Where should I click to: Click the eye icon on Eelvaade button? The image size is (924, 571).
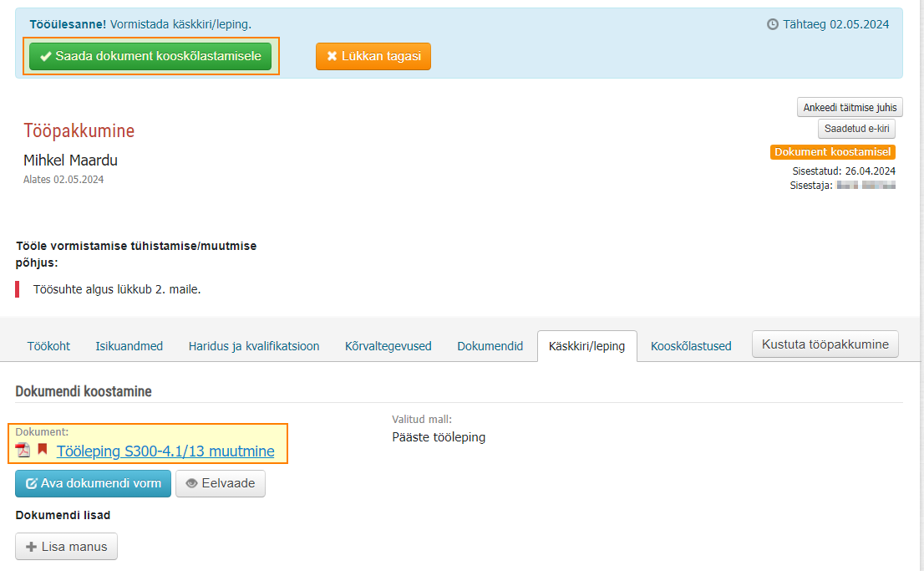click(191, 484)
